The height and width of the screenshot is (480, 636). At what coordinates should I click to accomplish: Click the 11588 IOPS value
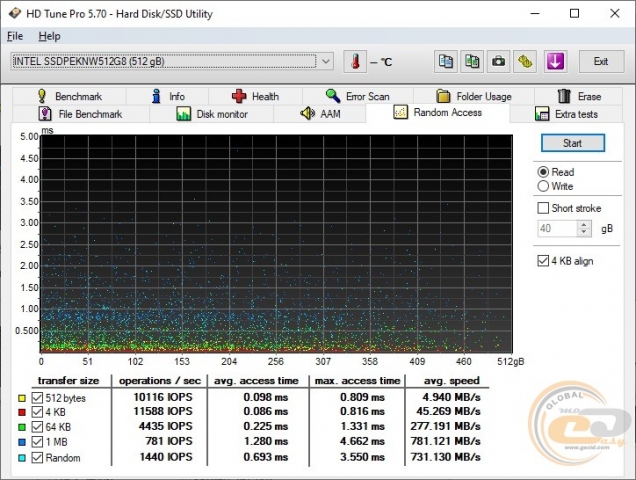tap(163, 411)
